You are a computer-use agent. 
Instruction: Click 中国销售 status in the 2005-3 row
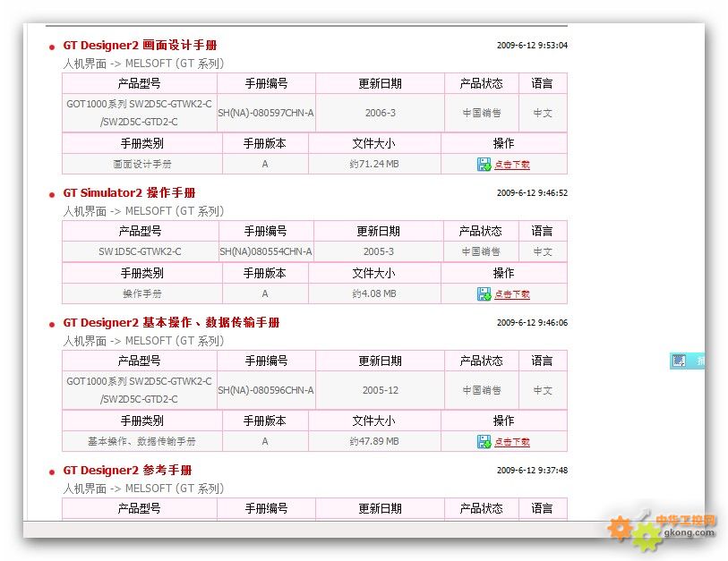tap(481, 251)
